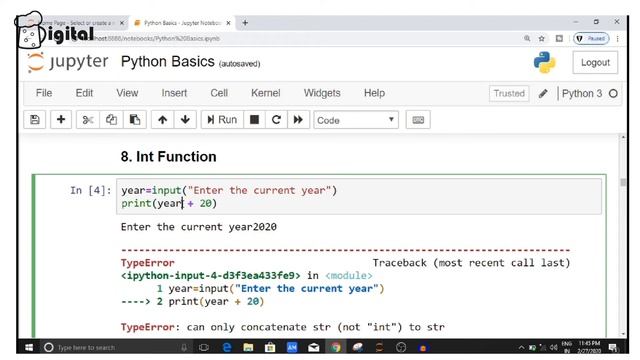The height and width of the screenshot is (360, 640).
Task: Open the Widgets menu
Action: tap(322, 93)
